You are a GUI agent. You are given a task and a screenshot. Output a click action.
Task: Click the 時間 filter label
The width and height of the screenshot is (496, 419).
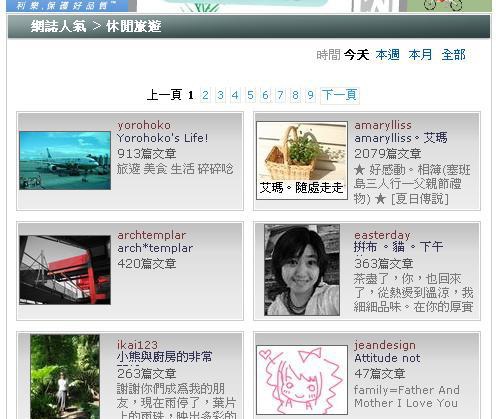click(x=328, y=55)
